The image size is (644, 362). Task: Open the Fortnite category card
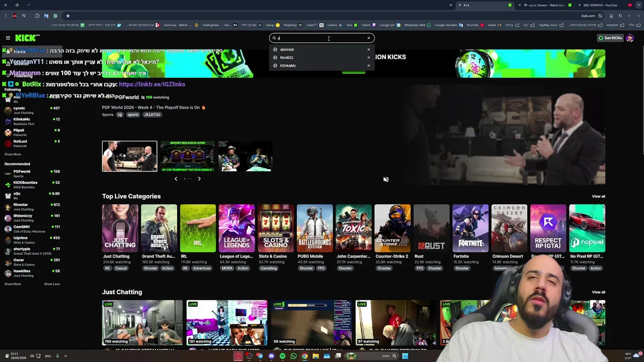(x=470, y=228)
